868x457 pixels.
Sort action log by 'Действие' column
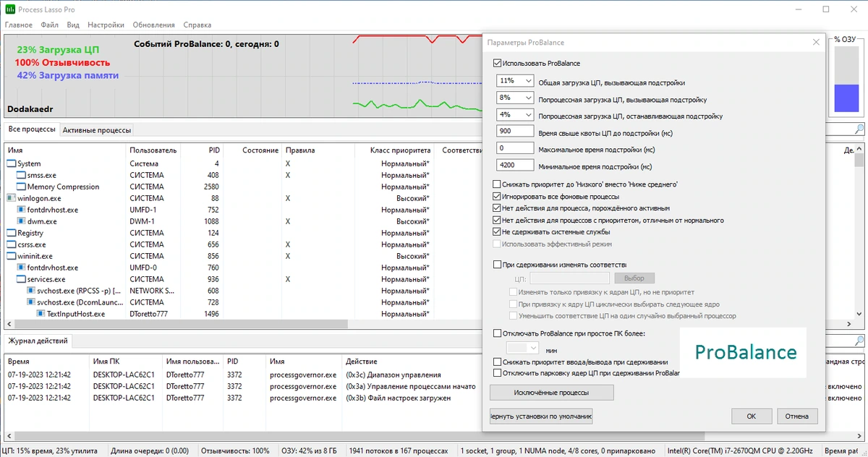tap(412, 361)
